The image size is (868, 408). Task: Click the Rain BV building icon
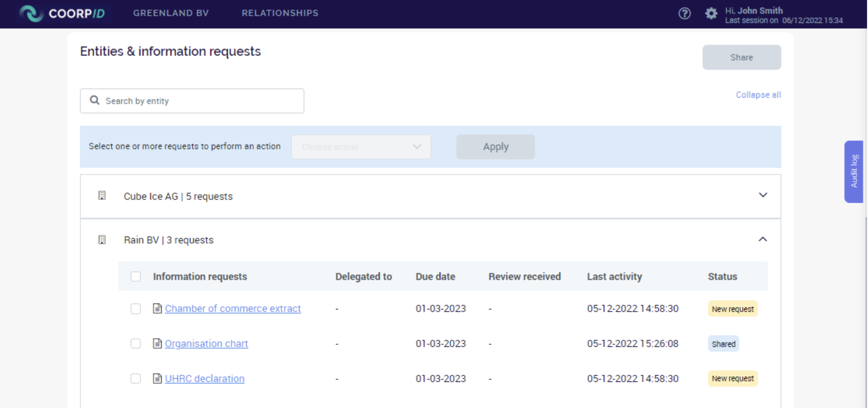[102, 240]
